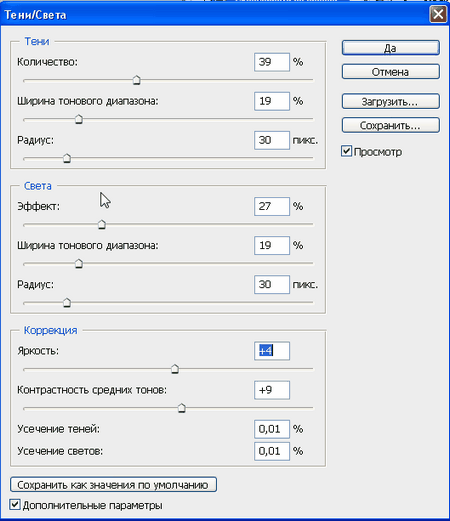Focus the Тени Количество value field
450x521 pixels.
(272, 62)
